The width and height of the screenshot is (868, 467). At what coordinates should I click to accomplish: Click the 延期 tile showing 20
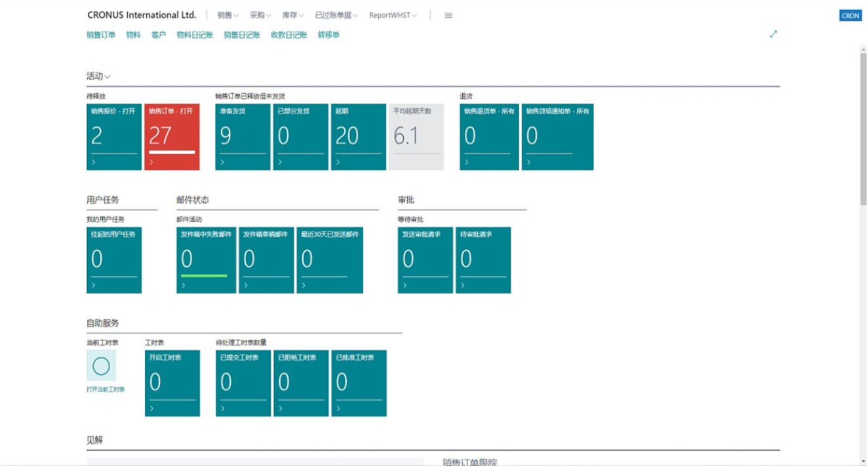[359, 136]
